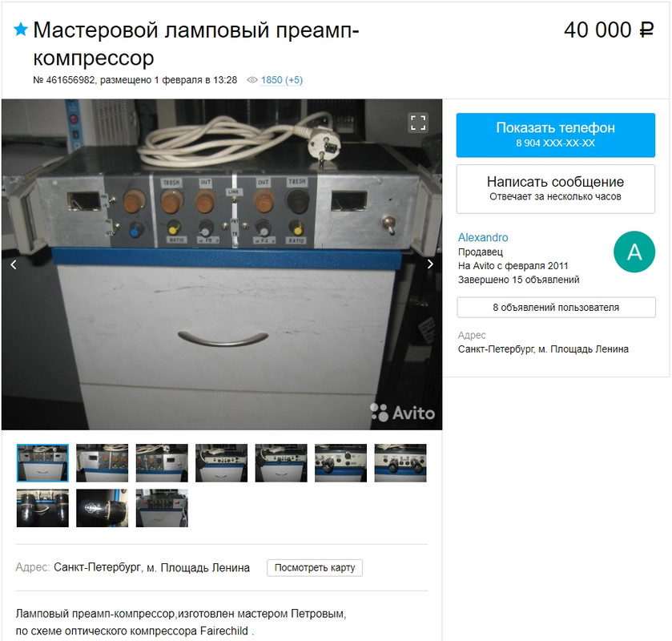
Task: Click Посмотреть карту button
Action: [x=315, y=567]
